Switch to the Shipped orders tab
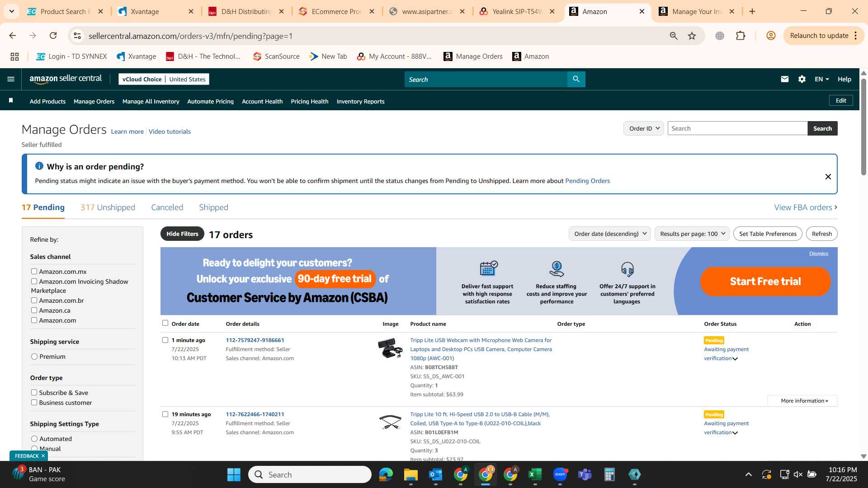This screenshot has width=868, height=488. point(213,207)
